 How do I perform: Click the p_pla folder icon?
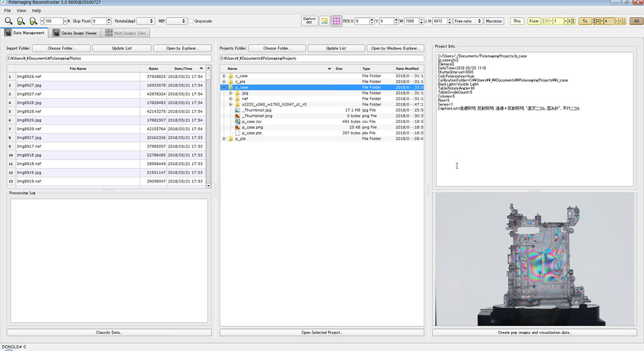click(231, 138)
